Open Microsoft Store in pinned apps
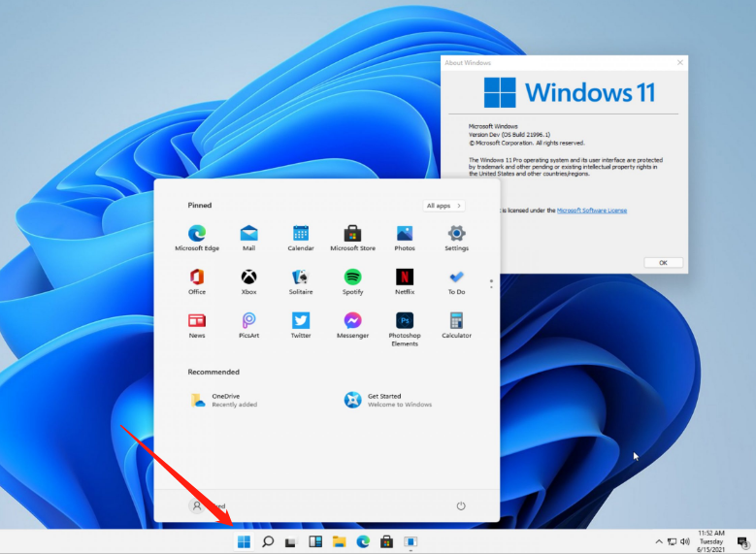756x554 pixels. 352,238
